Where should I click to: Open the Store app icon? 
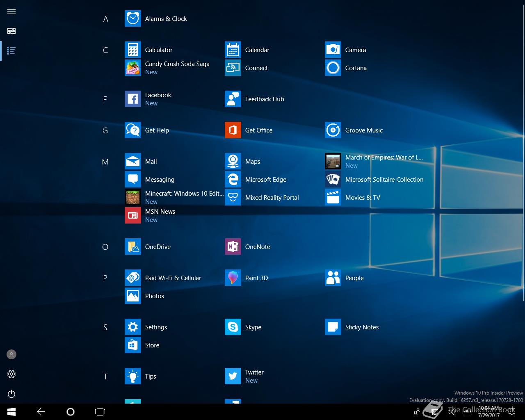coord(133,345)
